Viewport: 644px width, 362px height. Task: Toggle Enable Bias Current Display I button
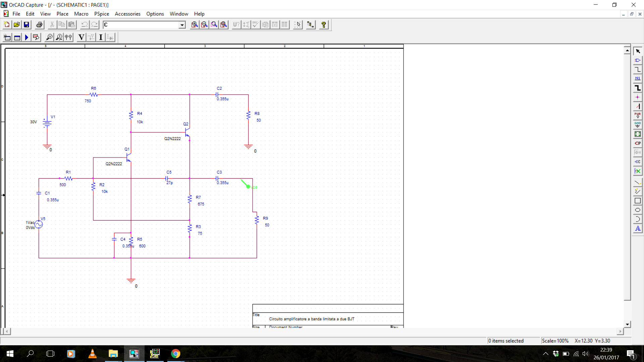pos(101,37)
